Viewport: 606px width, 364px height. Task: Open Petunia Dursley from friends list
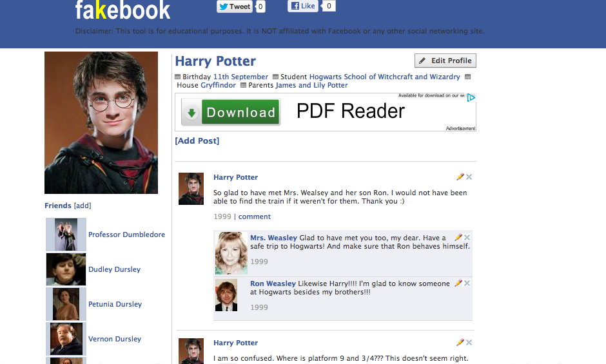(x=115, y=304)
